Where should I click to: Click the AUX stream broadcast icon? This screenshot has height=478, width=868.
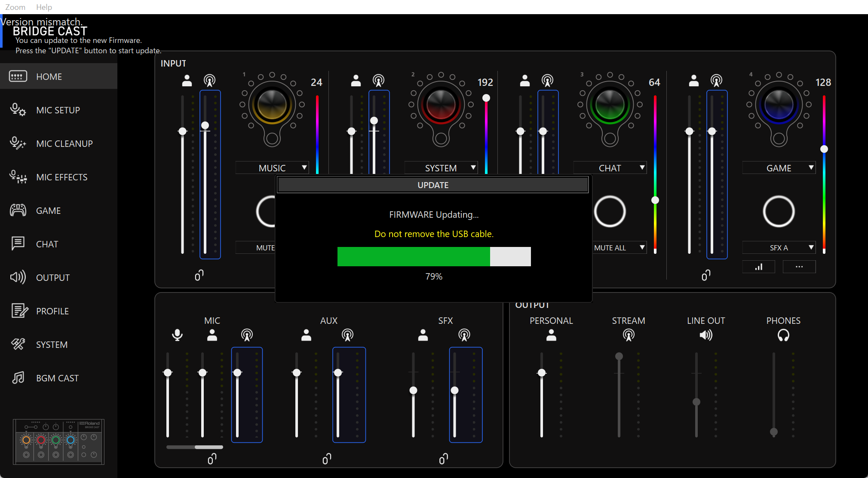coord(347,335)
